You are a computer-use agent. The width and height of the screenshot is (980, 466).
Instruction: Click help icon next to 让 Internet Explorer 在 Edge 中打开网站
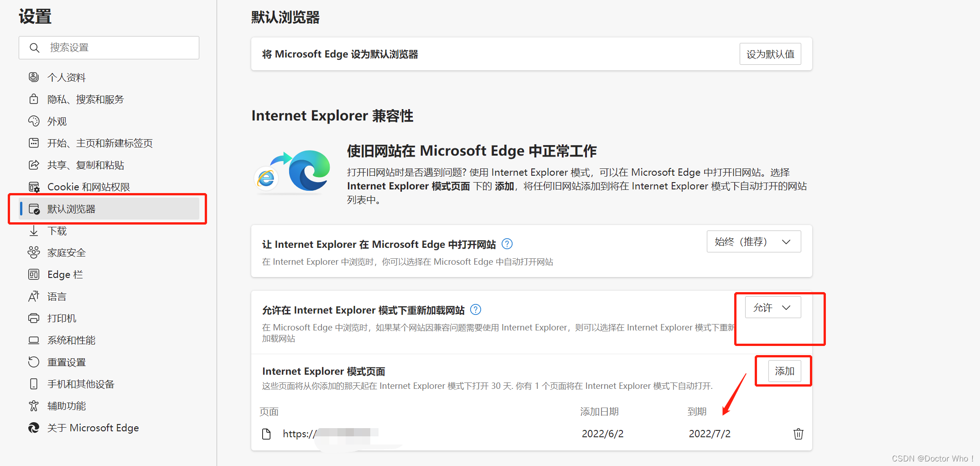[507, 244]
